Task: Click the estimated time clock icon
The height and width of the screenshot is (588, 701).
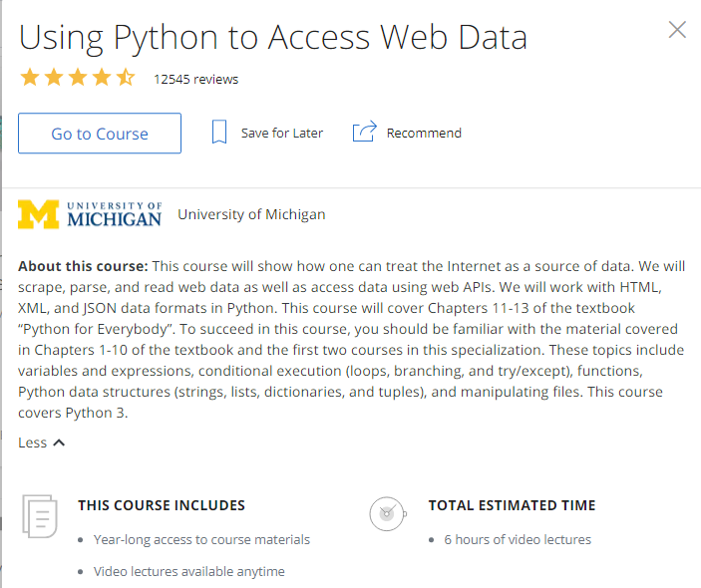Action: [388, 514]
